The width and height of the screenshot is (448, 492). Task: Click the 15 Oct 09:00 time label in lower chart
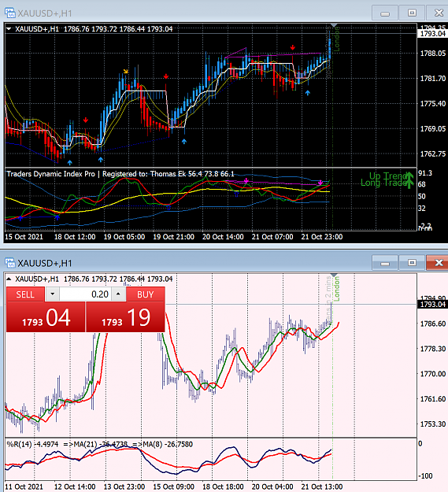pyautogui.click(x=173, y=486)
